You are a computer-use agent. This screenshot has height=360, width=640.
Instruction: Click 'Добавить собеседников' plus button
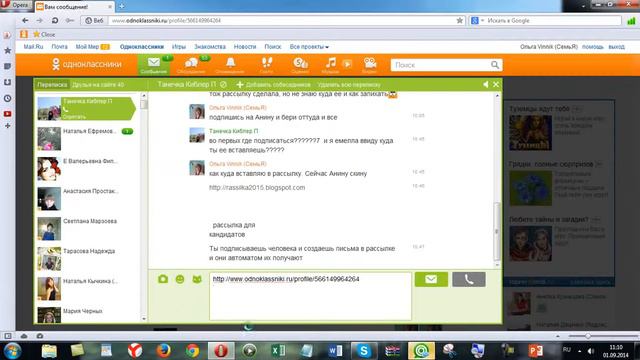273,84
